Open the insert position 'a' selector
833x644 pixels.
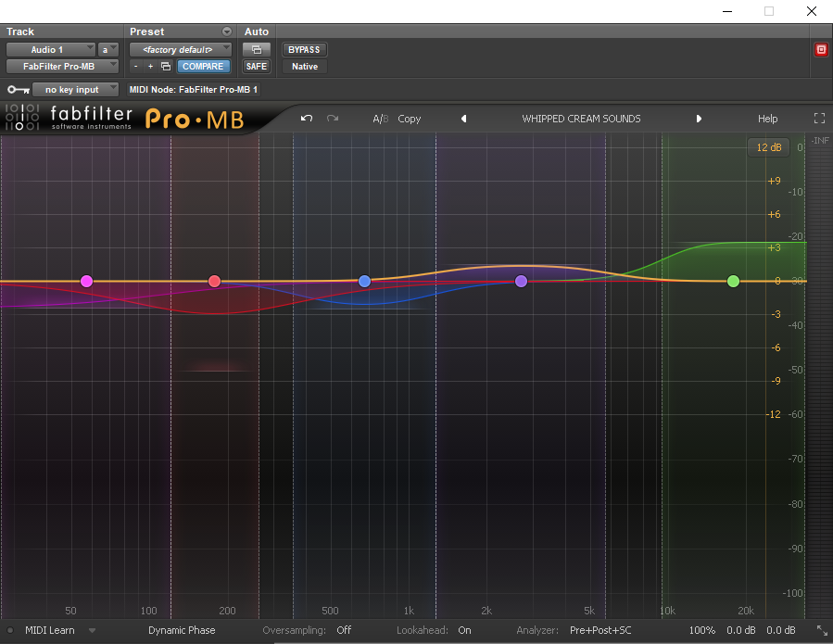point(108,49)
